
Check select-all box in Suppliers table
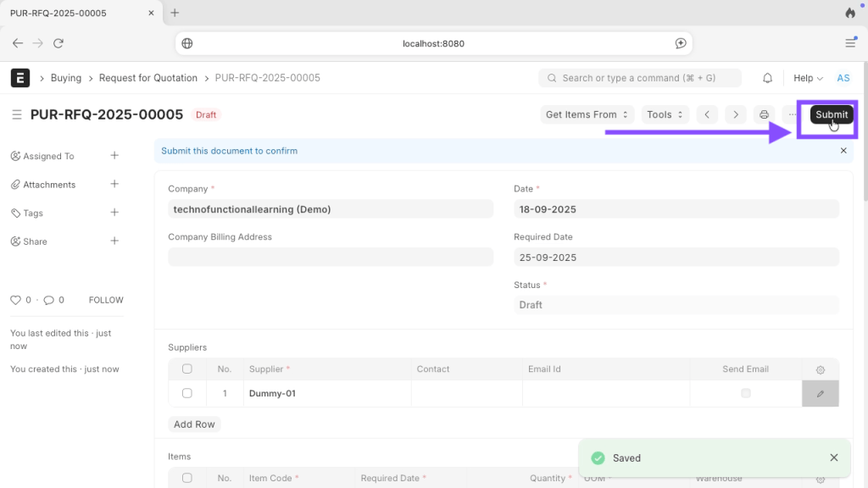pyautogui.click(x=187, y=369)
